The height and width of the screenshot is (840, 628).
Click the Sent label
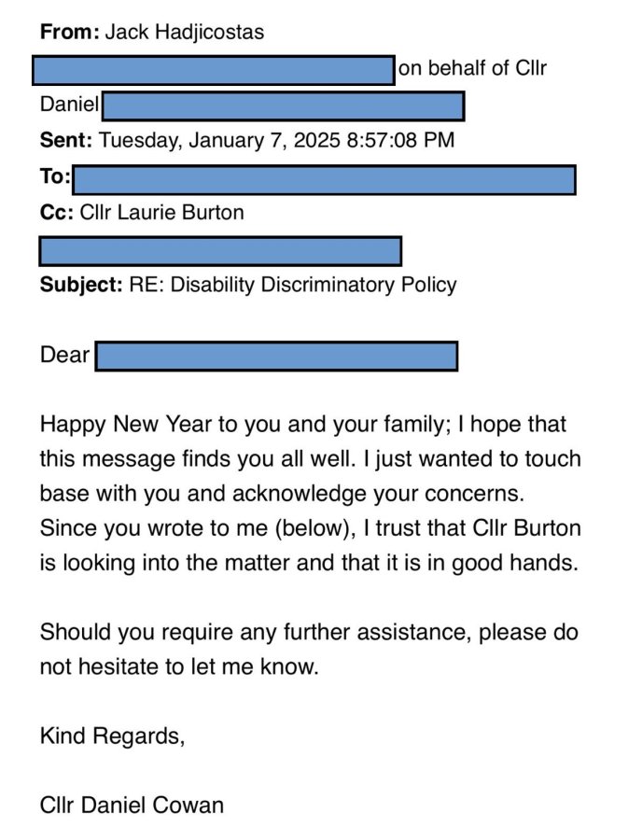pos(66,140)
